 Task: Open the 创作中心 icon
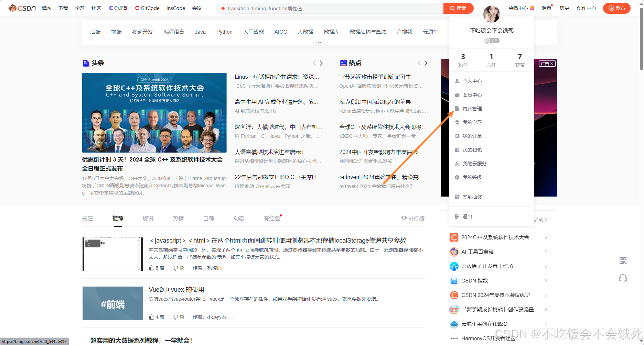587,8
